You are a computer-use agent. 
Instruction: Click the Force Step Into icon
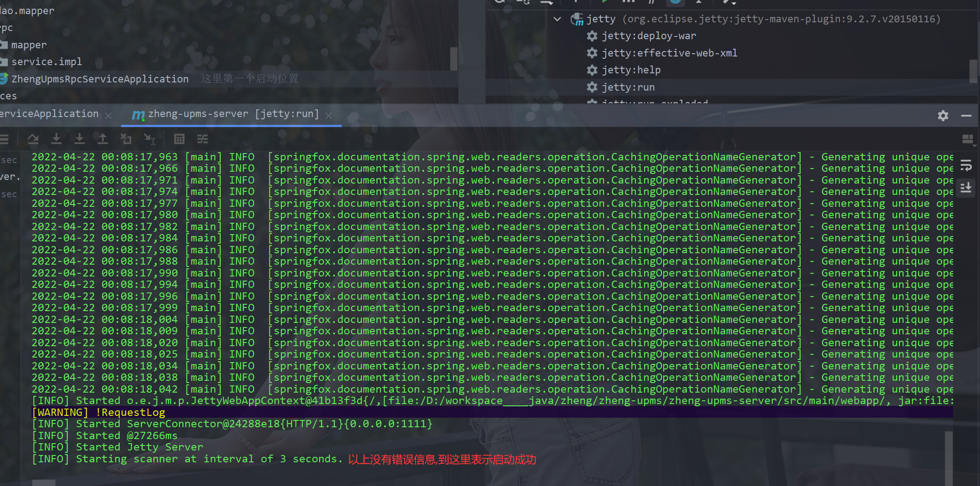(x=80, y=139)
